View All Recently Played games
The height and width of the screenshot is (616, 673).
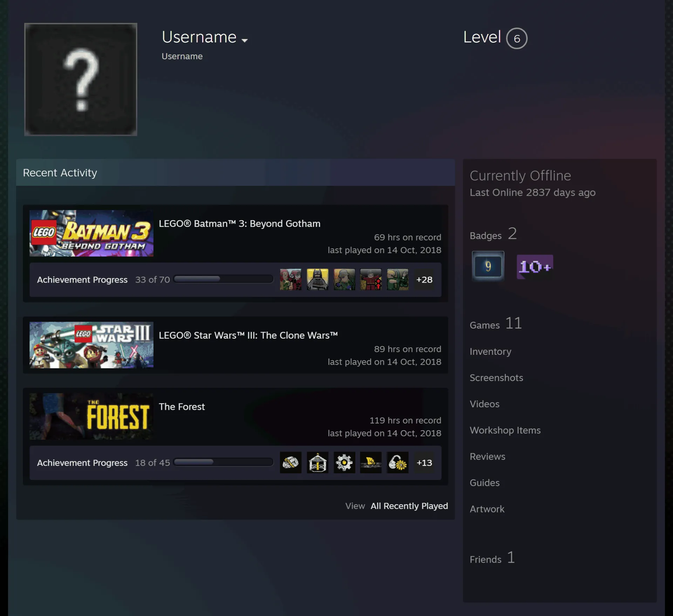409,506
